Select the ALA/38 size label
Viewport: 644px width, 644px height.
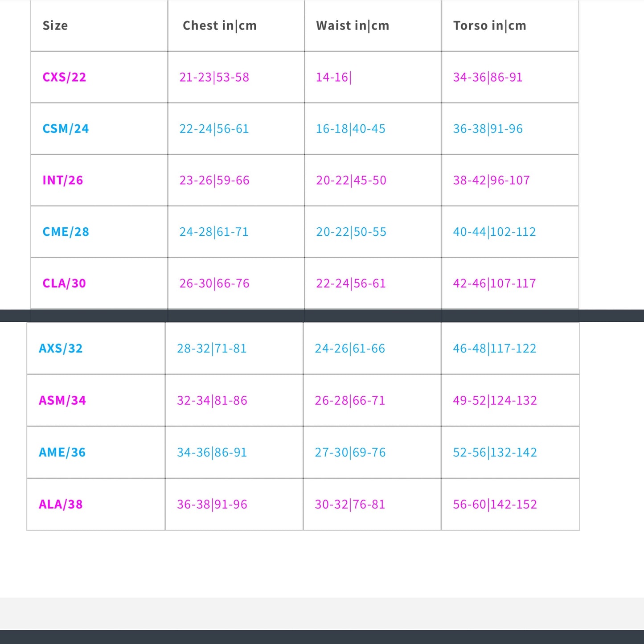[61, 505]
